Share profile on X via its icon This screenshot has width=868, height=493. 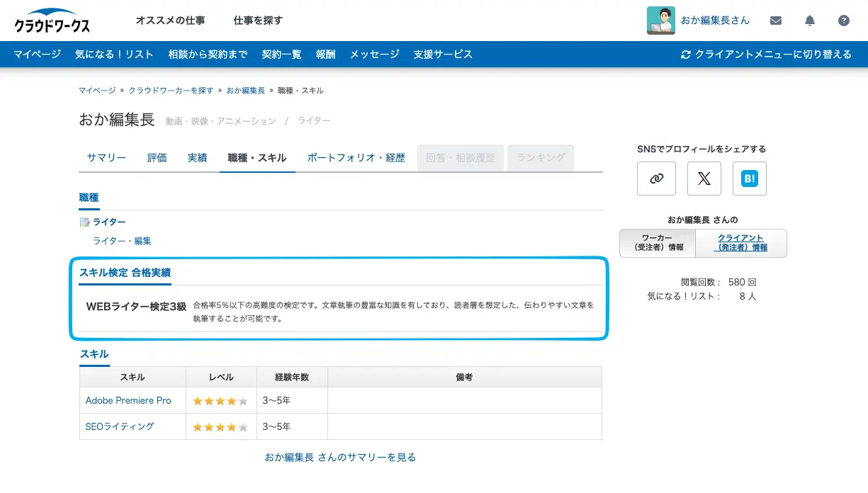704,178
